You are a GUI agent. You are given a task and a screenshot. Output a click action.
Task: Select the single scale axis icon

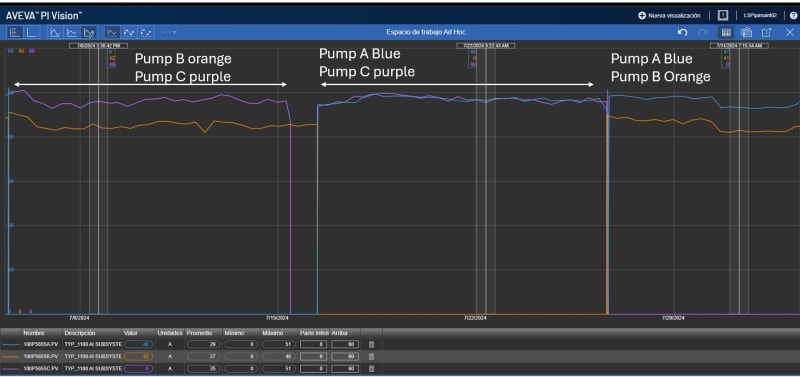tap(32, 33)
